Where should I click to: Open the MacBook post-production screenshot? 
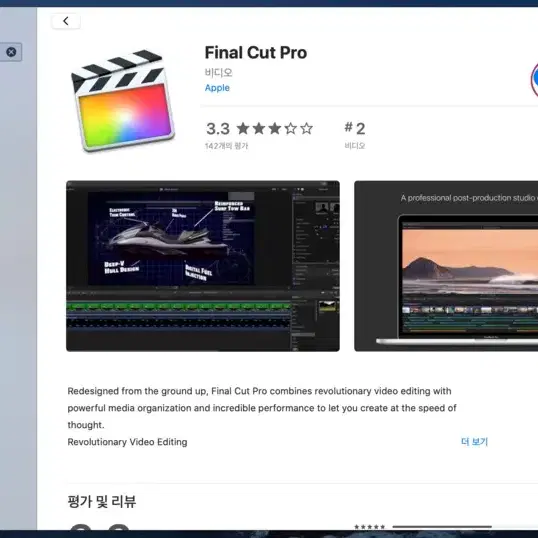[x=446, y=266]
